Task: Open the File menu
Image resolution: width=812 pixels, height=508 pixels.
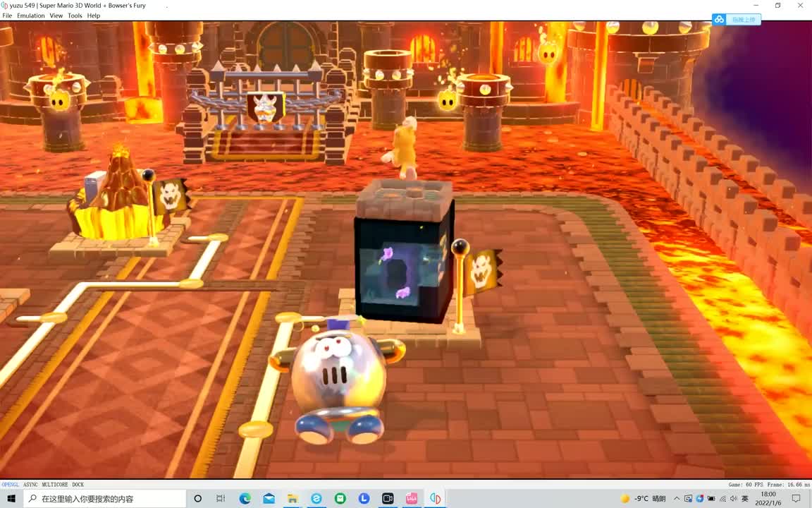Action: click(7, 16)
